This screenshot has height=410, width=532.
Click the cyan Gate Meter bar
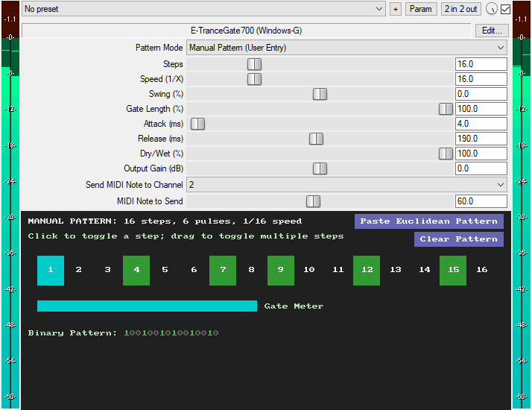[x=147, y=306]
